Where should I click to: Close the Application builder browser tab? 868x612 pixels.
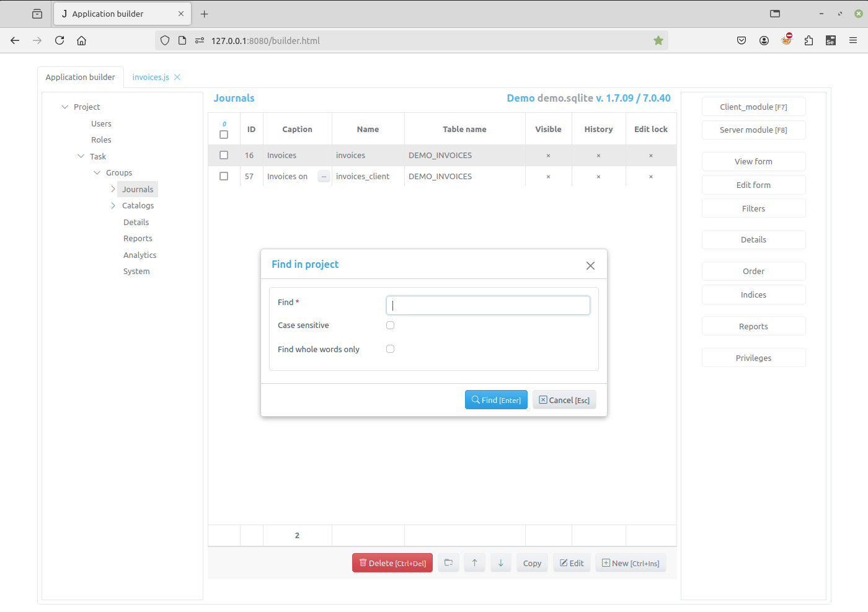coord(181,14)
